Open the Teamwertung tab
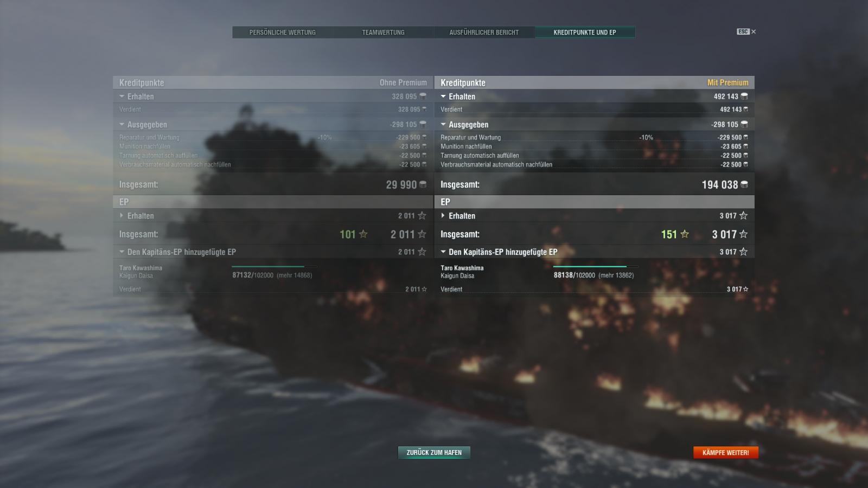The image size is (868, 488). [x=384, y=33]
